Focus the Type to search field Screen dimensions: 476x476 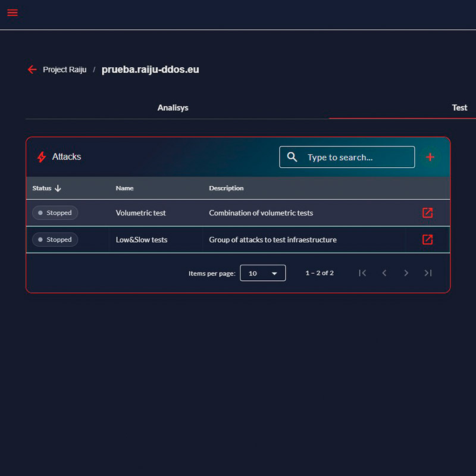(x=347, y=157)
